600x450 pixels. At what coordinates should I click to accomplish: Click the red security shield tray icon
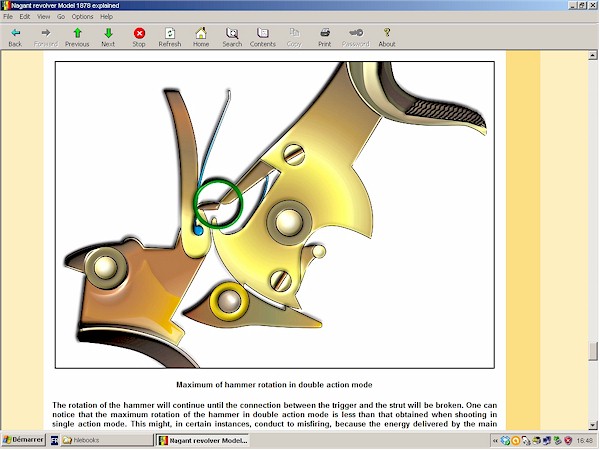pyautogui.click(x=568, y=440)
